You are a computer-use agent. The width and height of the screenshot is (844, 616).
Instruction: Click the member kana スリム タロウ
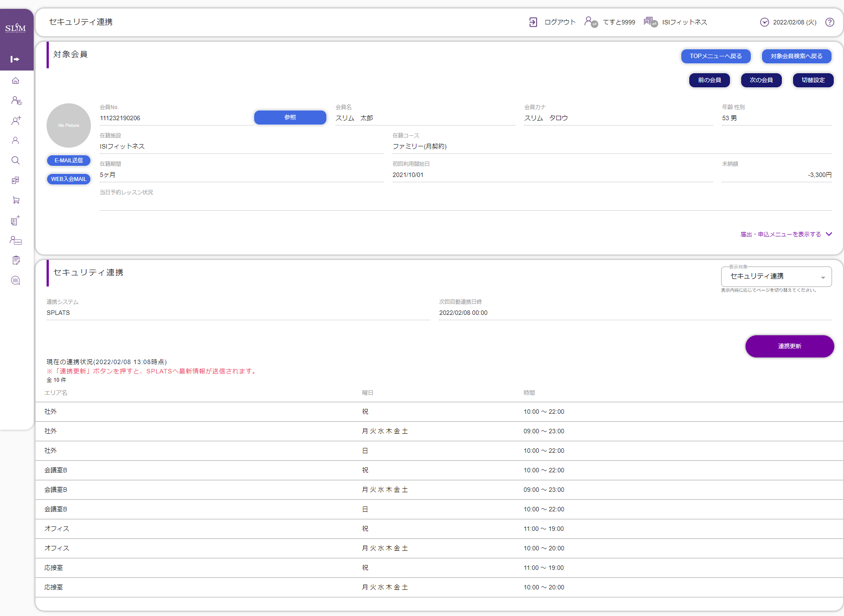pos(546,118)
